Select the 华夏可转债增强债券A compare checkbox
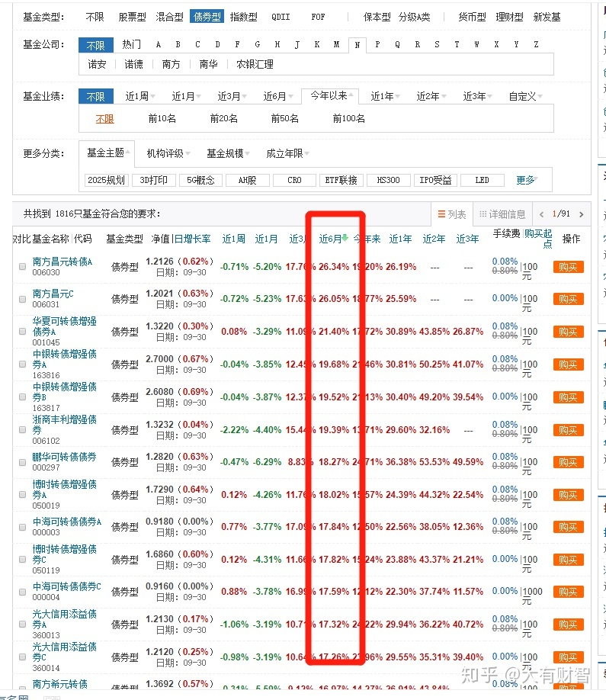The width and height of the screenshot is (606, 700). tap(22, 331)
